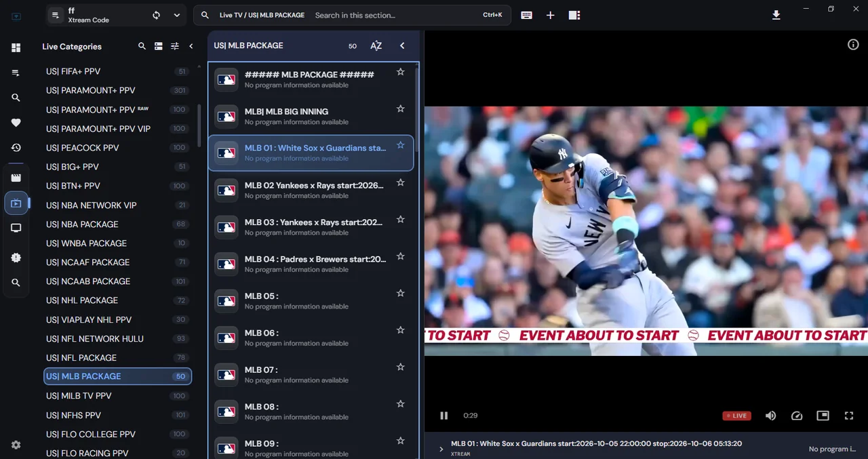Play the MLB 08 channel
Viewport: 868px width, 459px height.
tap(311, 411)
